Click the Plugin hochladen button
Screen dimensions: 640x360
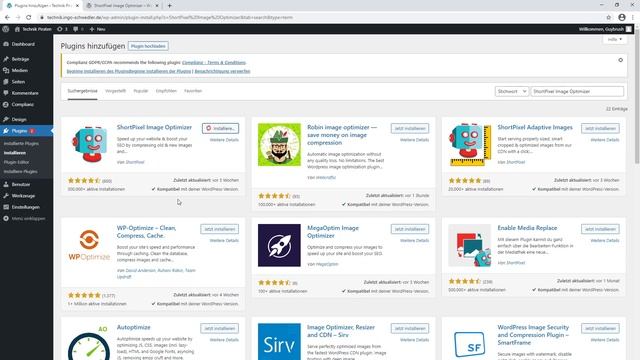click(148, 46)
